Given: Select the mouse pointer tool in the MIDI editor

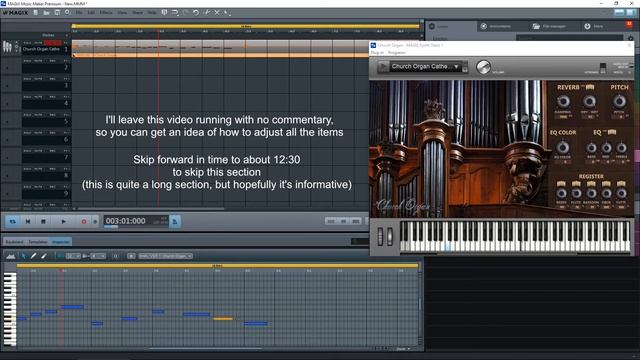Looking at the screenshot, I should [24, 256].
